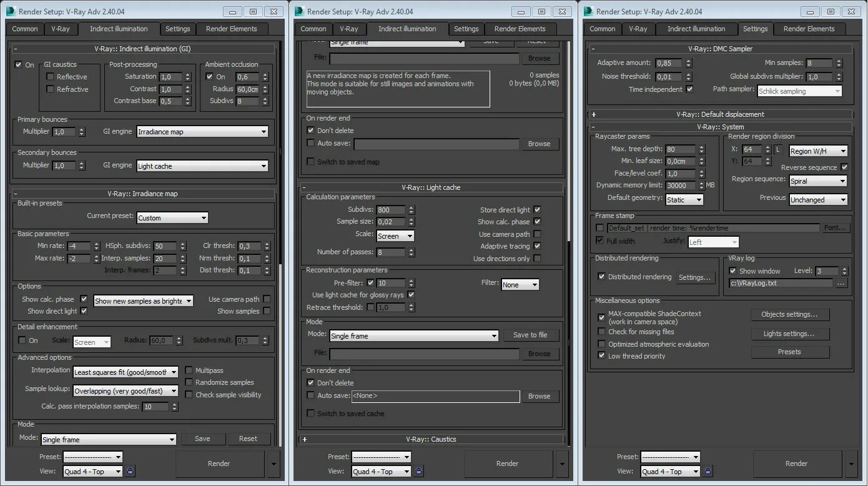This screenshot has width=868, height=486.
Task: Switch to the Settings tab in middle window
Action: pyautogui.click(x=466, y=29)
